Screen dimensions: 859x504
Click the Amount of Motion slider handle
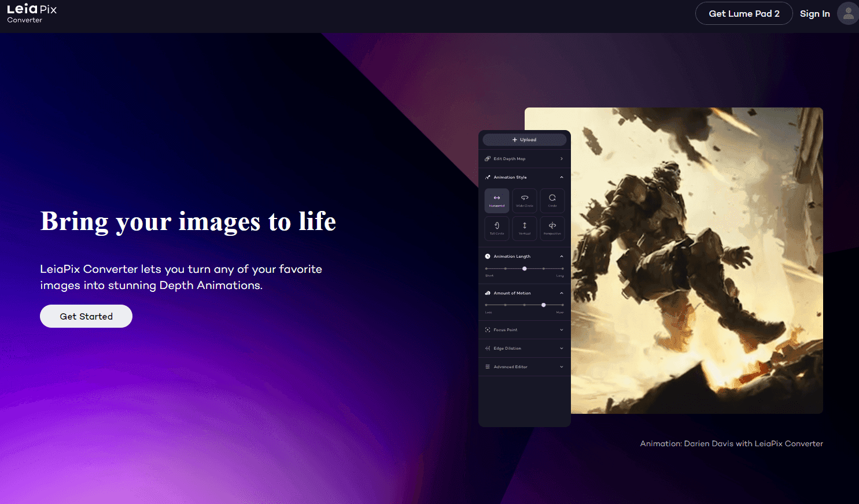pyautogui.click(x=544, y=305)
